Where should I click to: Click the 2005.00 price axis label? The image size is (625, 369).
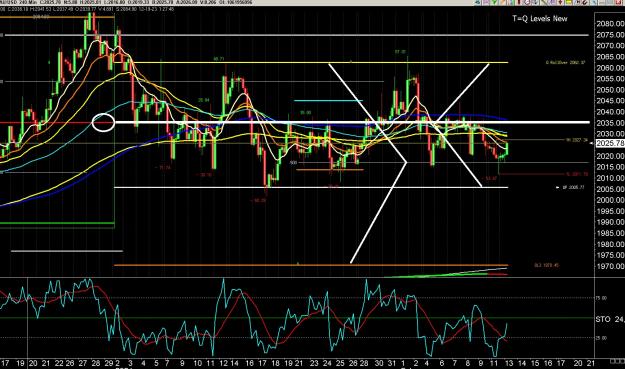(610, 189)
